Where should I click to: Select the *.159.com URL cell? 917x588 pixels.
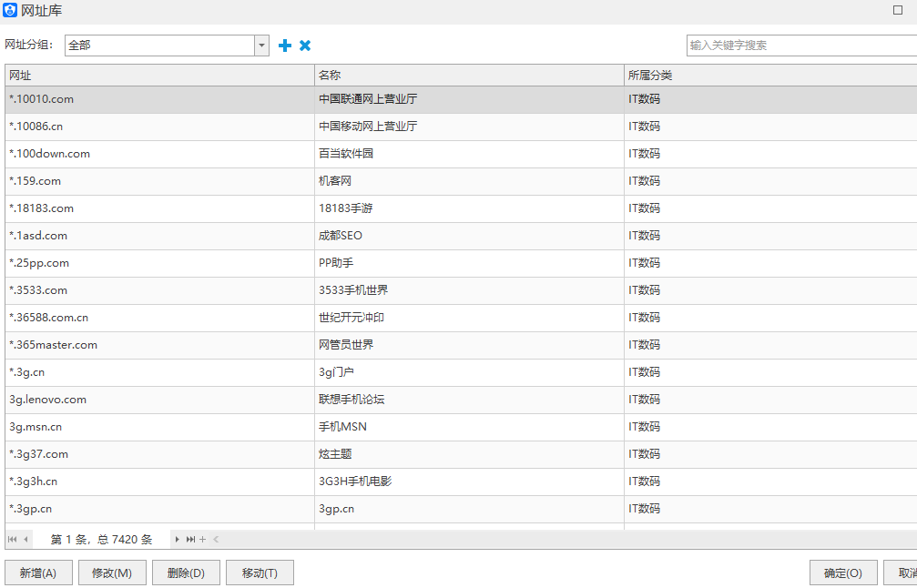pos(159,181)
